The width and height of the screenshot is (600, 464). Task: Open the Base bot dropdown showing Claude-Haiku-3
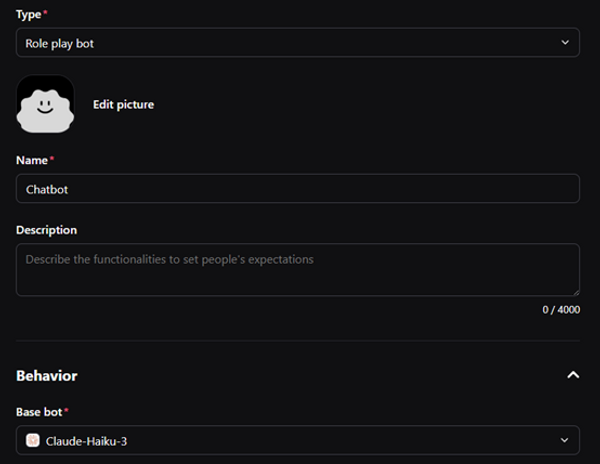pos(298,440)
